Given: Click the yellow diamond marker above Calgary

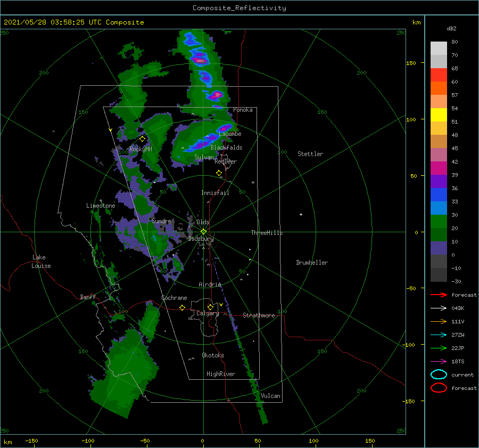Looking at the screenshot, I should coord(210,307).
